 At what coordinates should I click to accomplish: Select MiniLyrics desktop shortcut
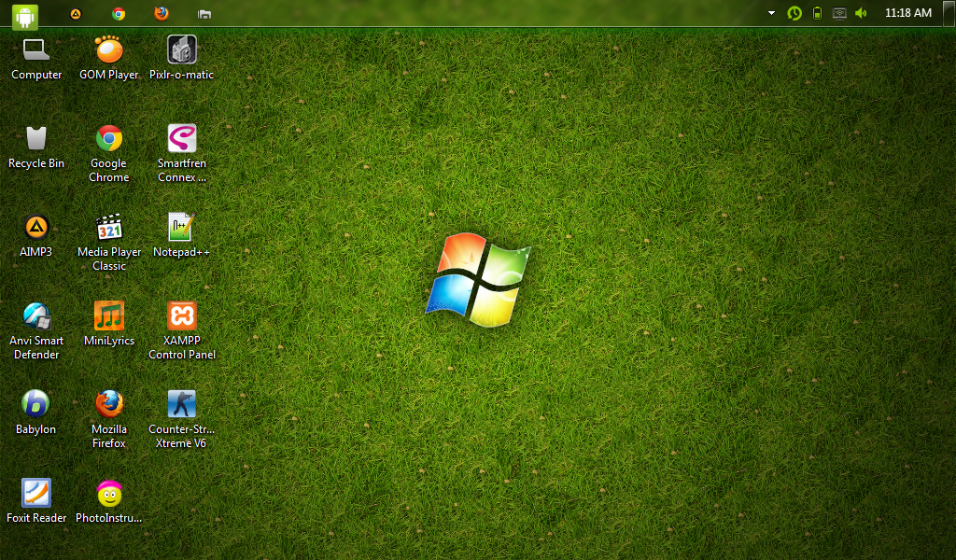[109, 324]
